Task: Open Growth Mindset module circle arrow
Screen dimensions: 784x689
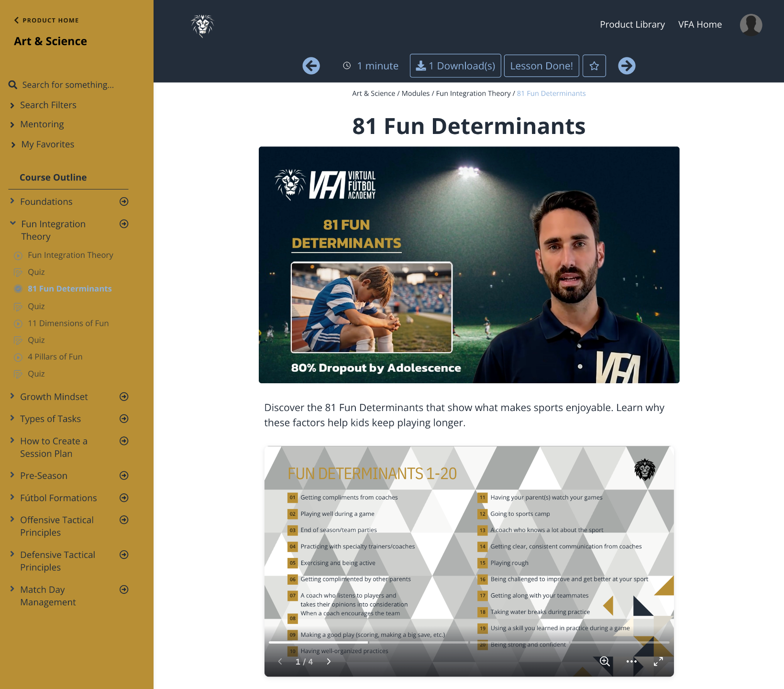Action: pos(124,397)
